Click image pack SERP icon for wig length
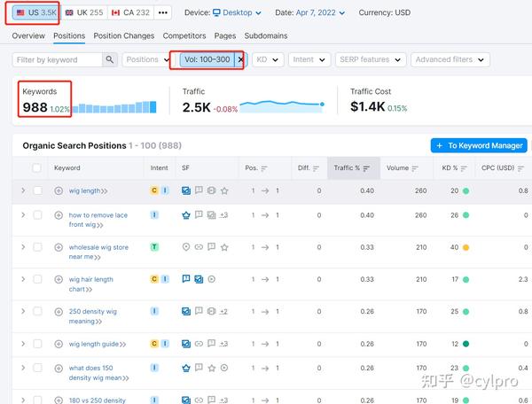 (186, 190)
